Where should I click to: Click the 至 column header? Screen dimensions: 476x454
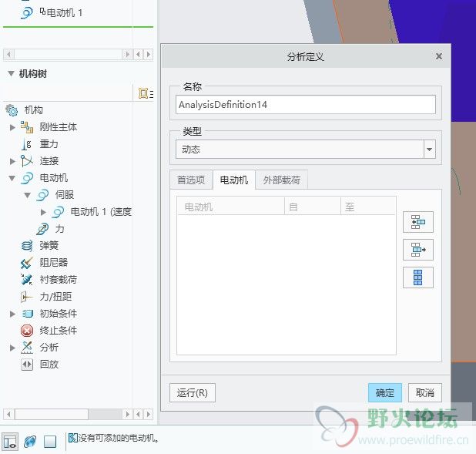(x=368, y=207)
